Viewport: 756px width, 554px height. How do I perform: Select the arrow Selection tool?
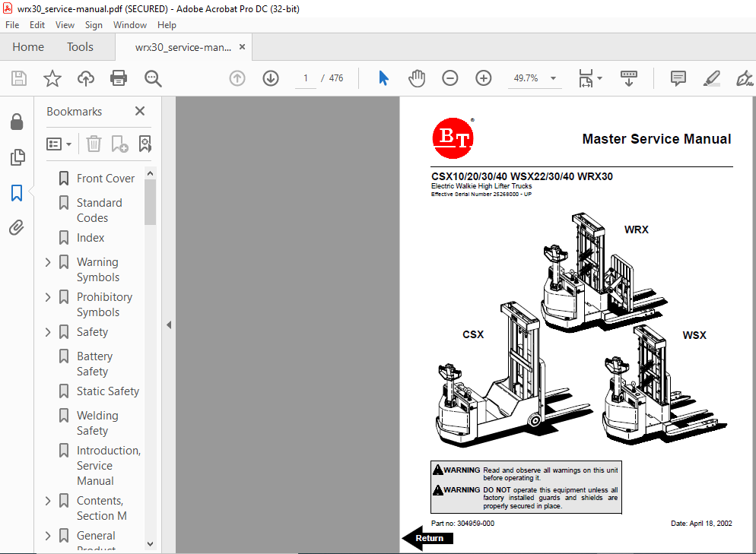pos(384,78)
